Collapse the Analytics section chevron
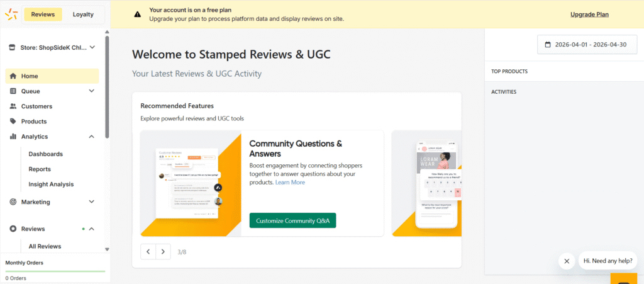644x284 pixels. coord(92,137)
